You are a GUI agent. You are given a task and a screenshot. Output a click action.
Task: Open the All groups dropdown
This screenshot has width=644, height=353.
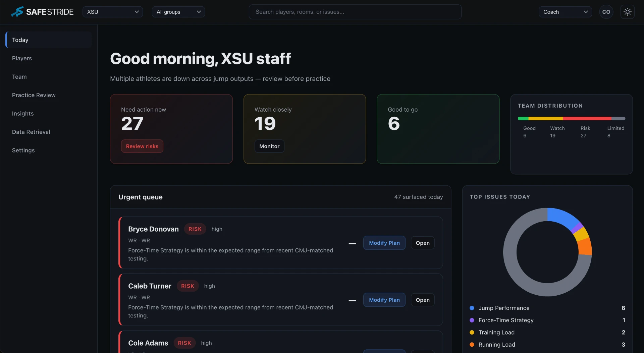(178, 12)
